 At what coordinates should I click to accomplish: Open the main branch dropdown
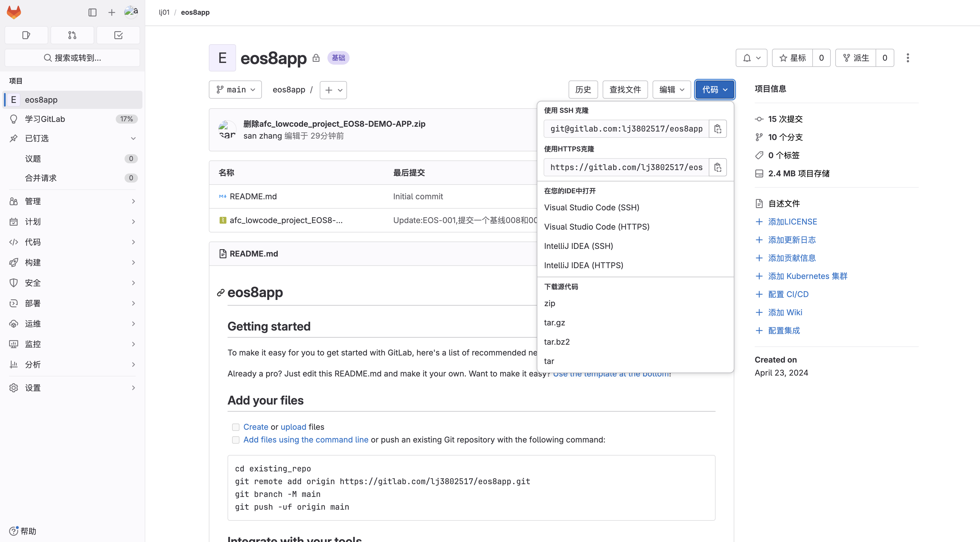(235, 90)
